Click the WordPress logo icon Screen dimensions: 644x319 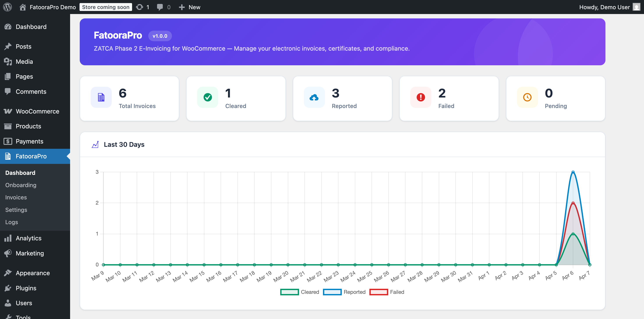coord(7,7)
